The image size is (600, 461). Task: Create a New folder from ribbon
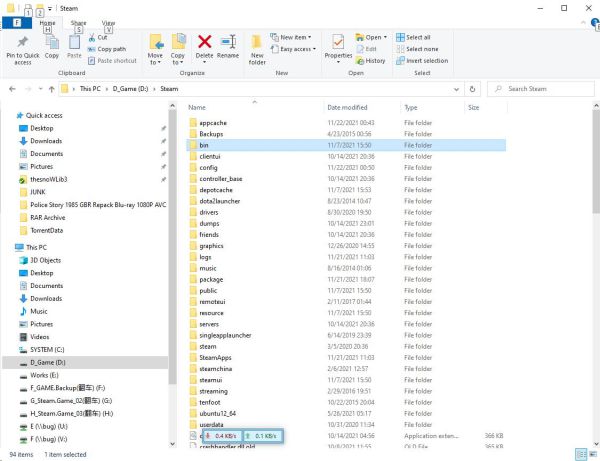[257, 46]
